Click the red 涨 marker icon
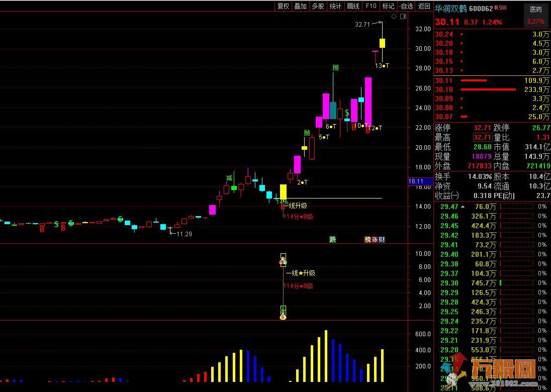The height and width of the screenshot is (392, 551). click(375, 240)
